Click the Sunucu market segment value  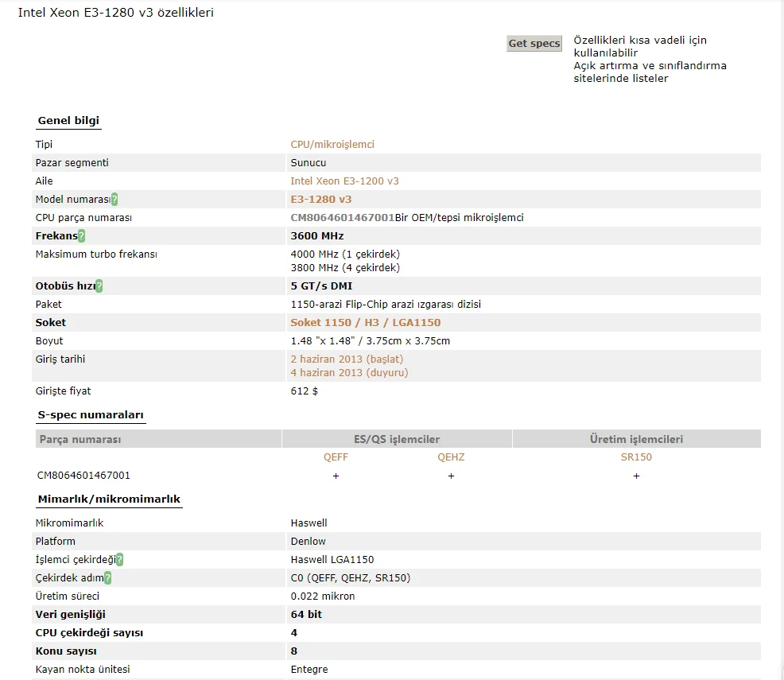click(308, 163)
